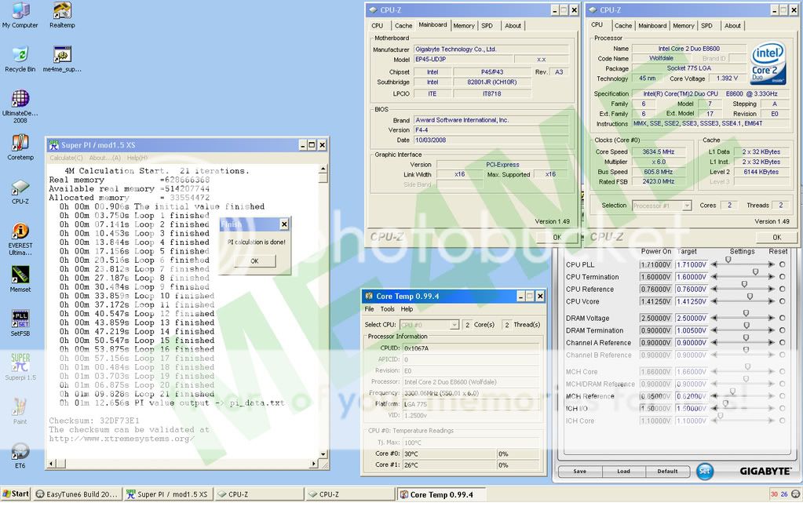This screenshot has width=803, height=532.
Task: Click the CPU Termination slider thumb
Action: point(755,272)
